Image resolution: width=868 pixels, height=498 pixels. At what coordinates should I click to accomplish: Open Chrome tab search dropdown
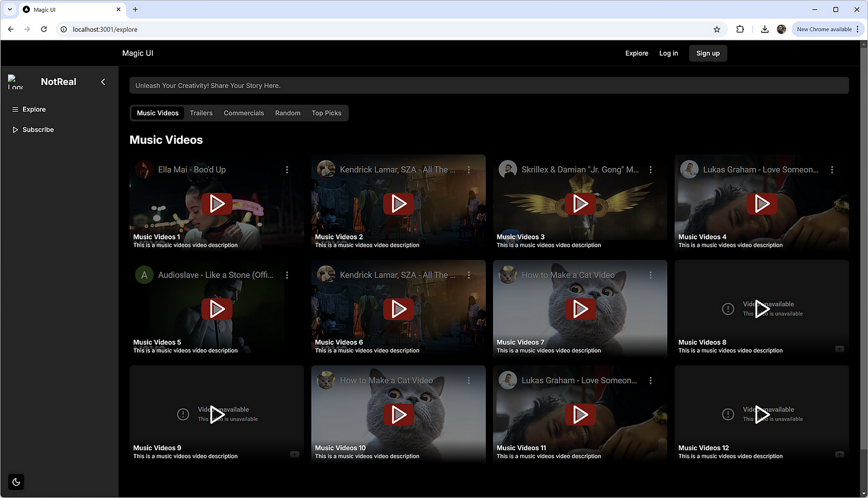pos(10,9)
